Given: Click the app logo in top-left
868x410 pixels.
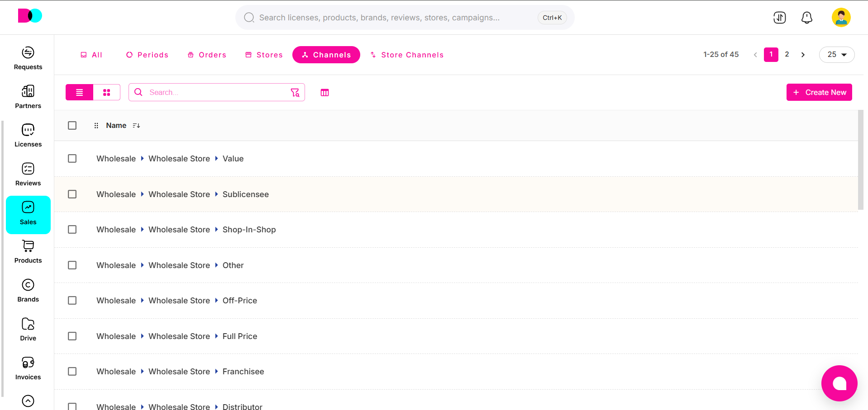Looking at the screenshot, I should click(30, 16).
